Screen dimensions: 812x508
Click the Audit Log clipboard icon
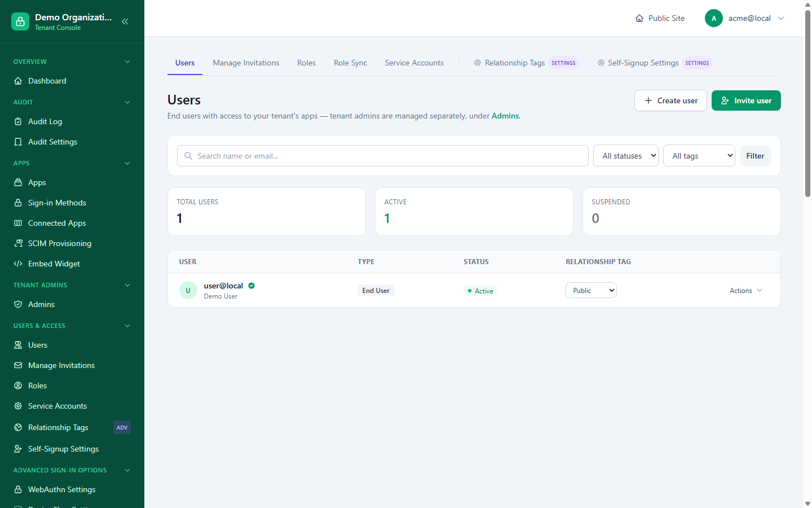18,121
